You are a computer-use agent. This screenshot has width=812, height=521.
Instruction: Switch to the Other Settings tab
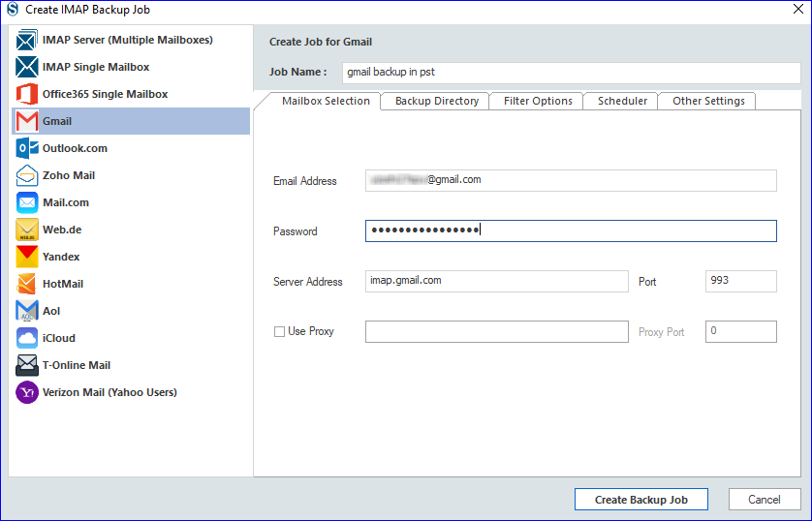(708, 101)
